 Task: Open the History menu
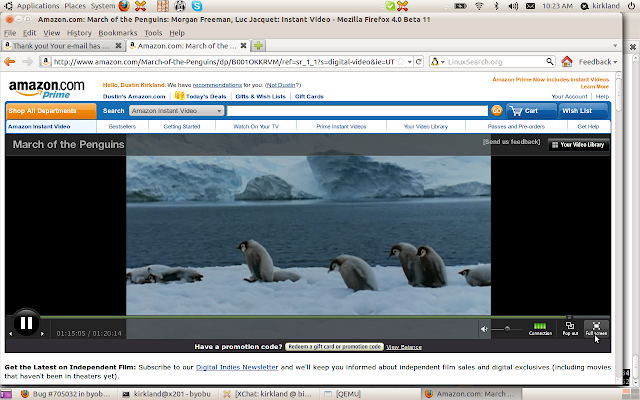(79, 33)
